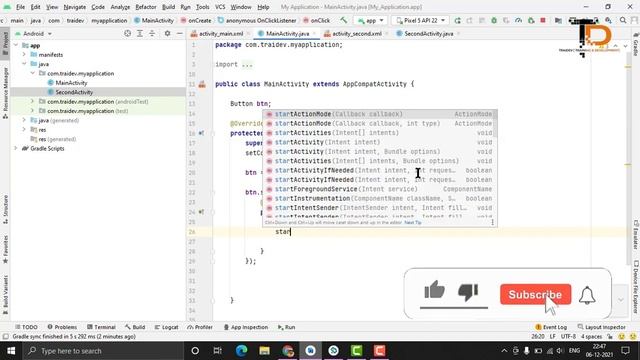
Task: Click the green Debug app bug icon
Action: (494, 20)
